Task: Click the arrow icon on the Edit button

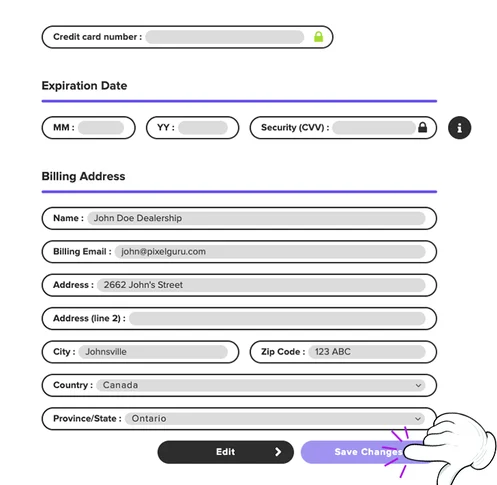Action: click(x=278, y=452)
